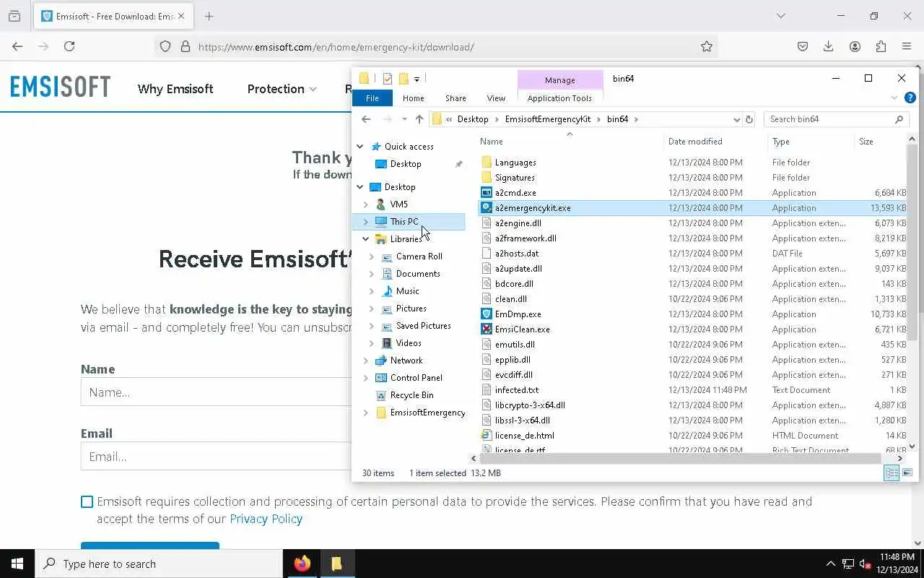Select EmDmp.exe shield icon
The width and height of the screenshot is (924, 578).
487,314
